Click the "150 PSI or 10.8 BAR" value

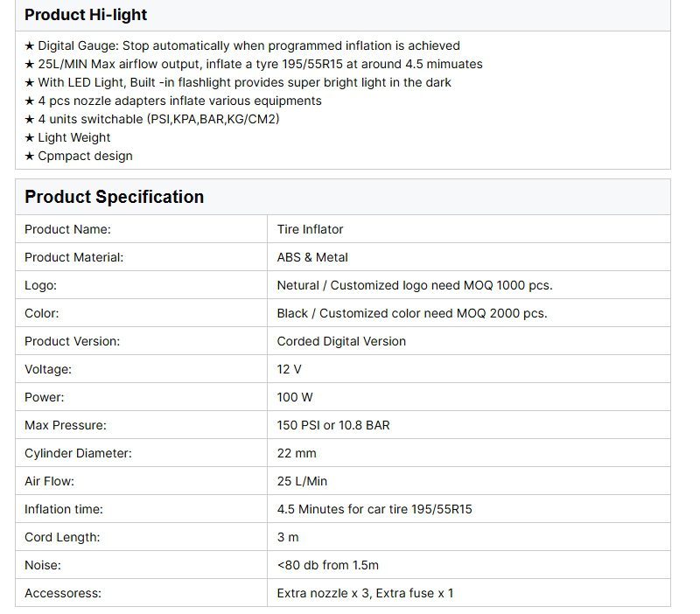coord(333,425)
